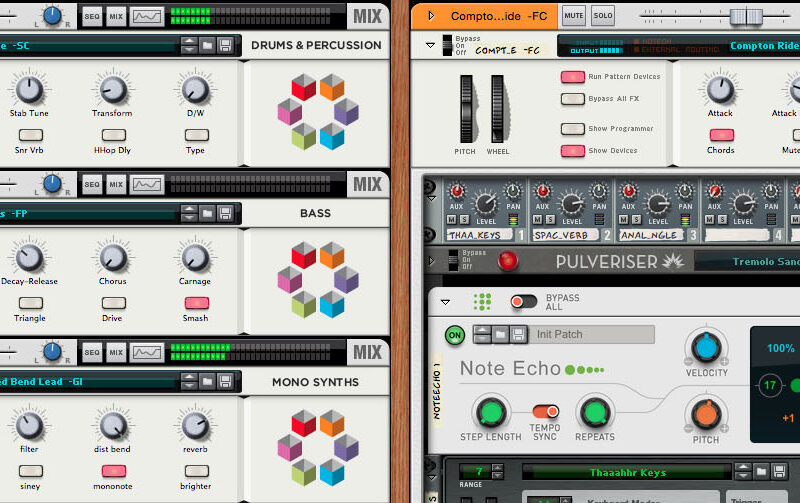
Task: Toggle Note Echo Tempo Sync switch
Action: 545,411
